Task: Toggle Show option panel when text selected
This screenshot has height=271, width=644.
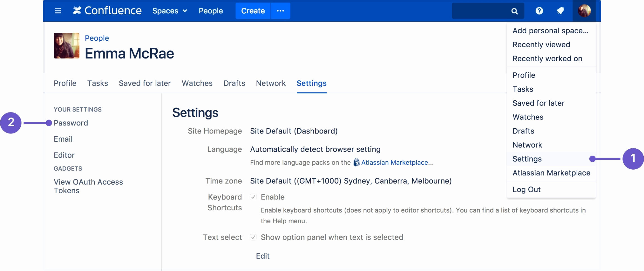Action: click(253, 237)
